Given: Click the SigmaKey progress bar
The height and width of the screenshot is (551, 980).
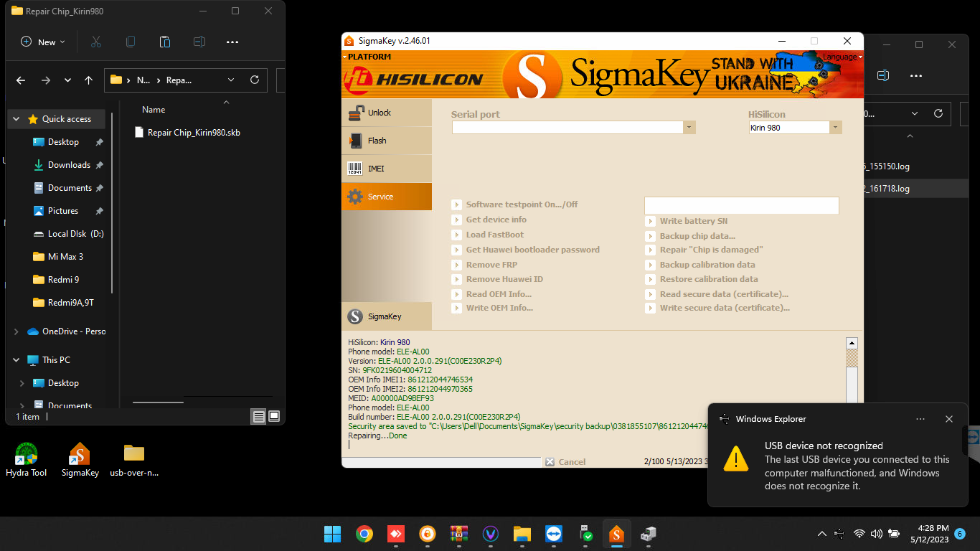Looking at the screenshot, I should pos(441,461).
